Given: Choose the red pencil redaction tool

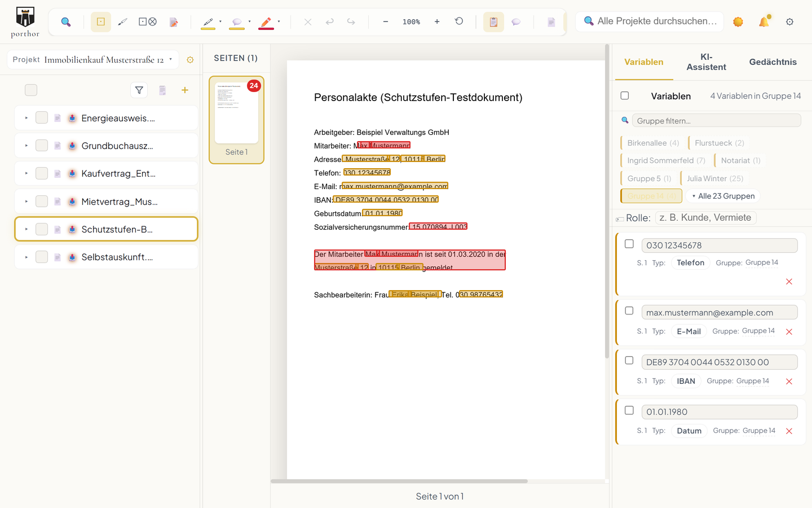Looking at the screenshot, I should coord(266,22).
